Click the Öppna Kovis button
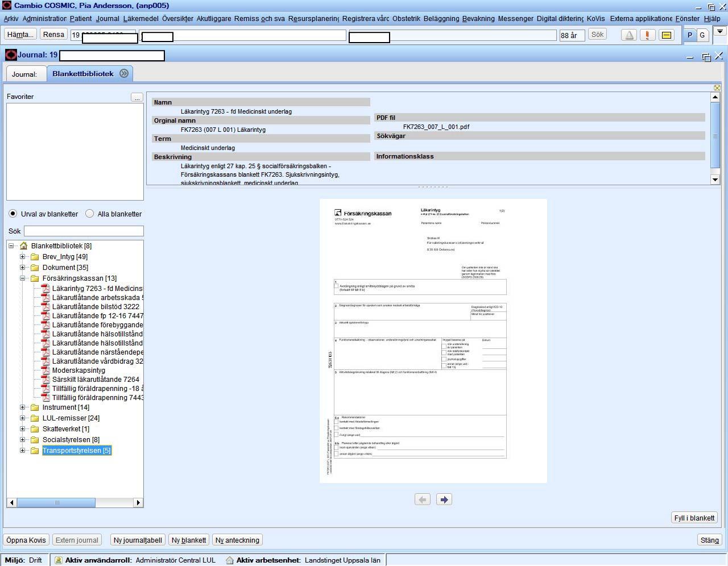This screenshot has width=728, height=566. (26, 540)
